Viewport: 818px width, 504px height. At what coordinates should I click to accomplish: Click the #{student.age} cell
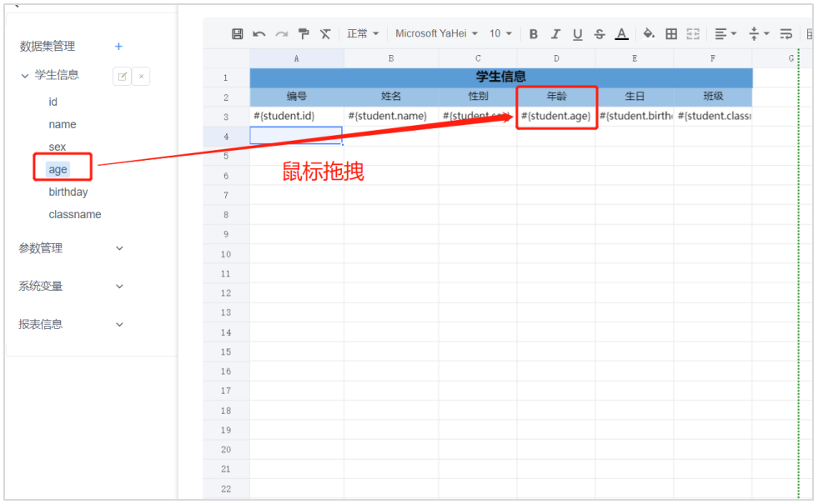556,117
